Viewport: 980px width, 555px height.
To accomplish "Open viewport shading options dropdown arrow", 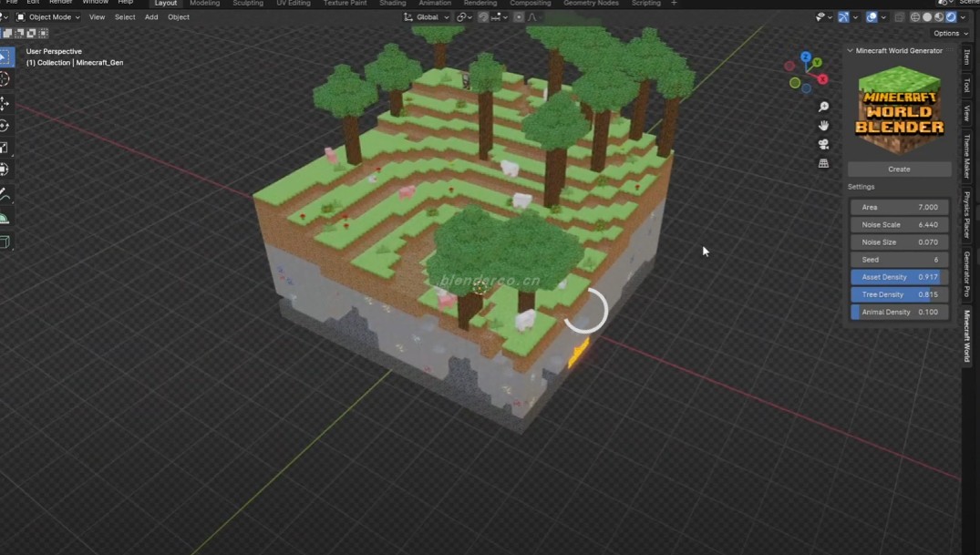I will 963,17.
